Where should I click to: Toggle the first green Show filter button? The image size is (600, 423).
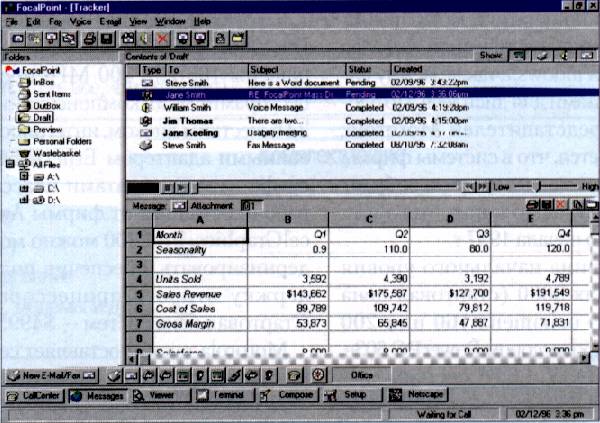click(518, 56)
